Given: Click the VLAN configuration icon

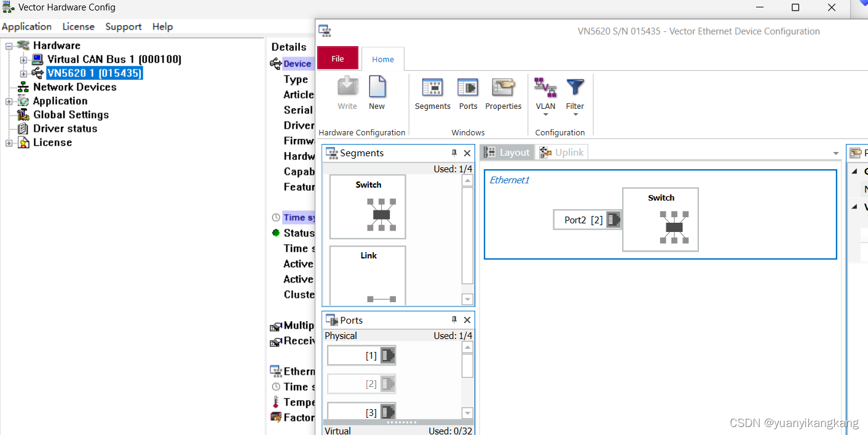Looking at the screenshot, I should tap(545, 87).
